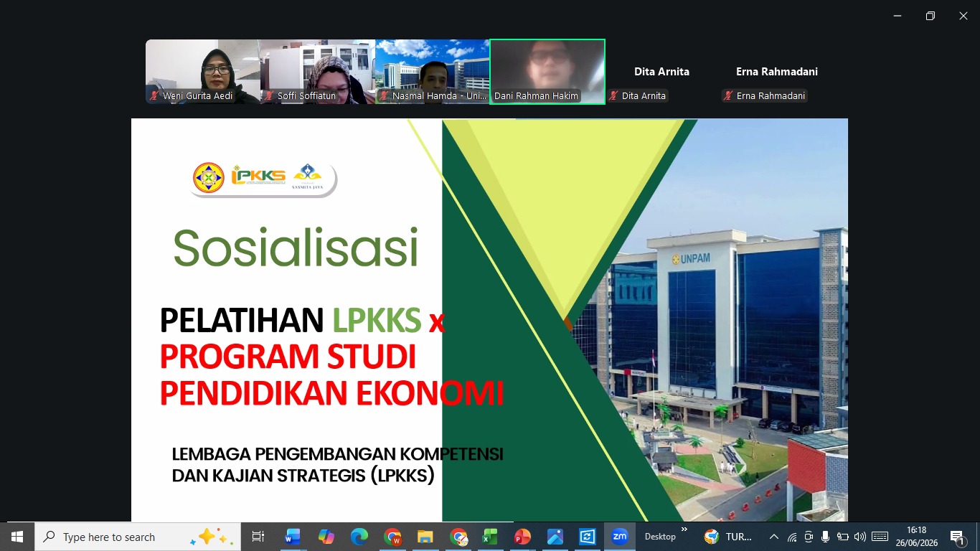Open the TUR... app on the taskbar

(x=728, y=537)
